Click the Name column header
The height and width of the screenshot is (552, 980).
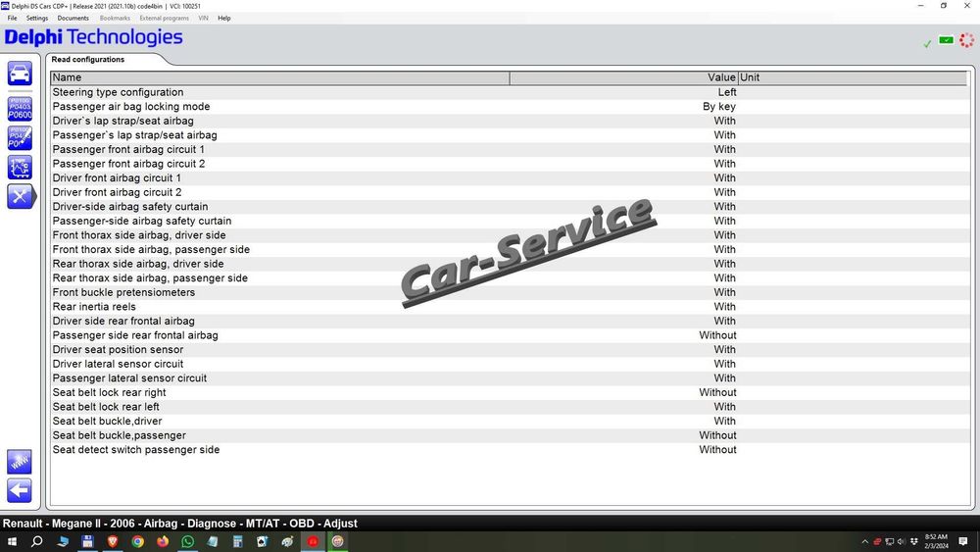(280, 77)
